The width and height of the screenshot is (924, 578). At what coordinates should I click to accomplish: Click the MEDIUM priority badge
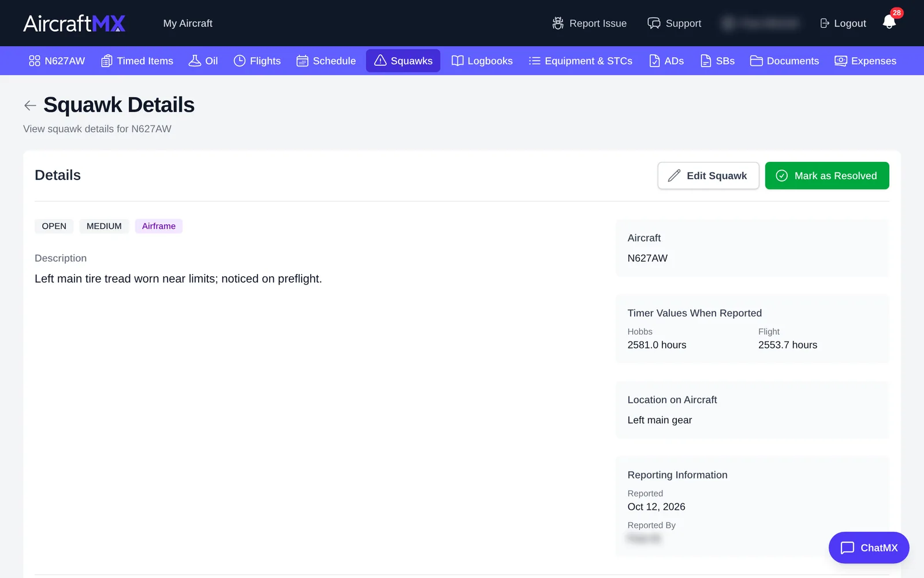click(x=104, y=226)
